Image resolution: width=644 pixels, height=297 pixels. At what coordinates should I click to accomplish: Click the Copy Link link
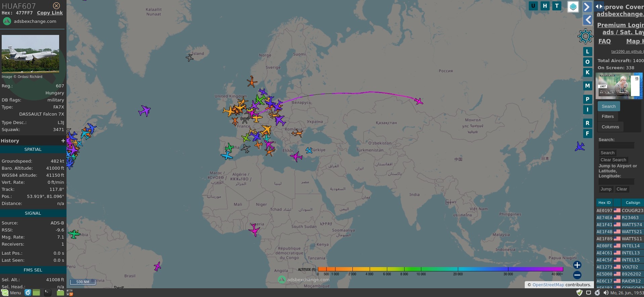pyautogui.click(x=50, y=13)
